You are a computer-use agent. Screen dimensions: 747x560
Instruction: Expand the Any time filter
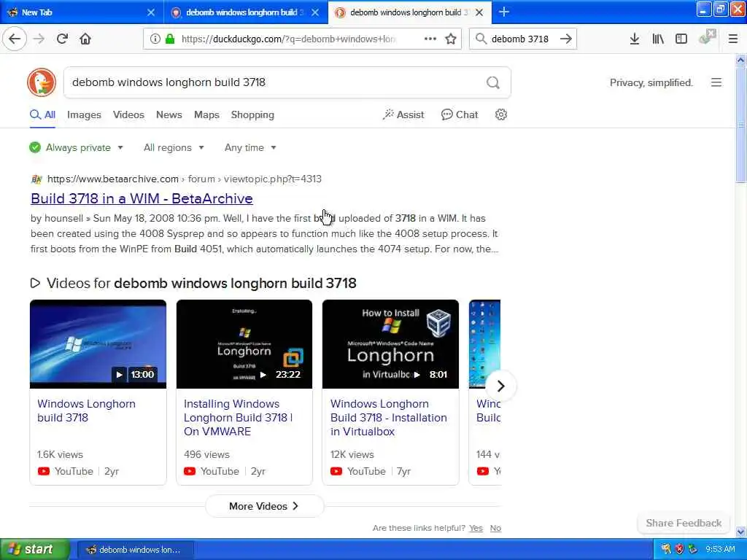pyautogui.click(x=250, y=147)
